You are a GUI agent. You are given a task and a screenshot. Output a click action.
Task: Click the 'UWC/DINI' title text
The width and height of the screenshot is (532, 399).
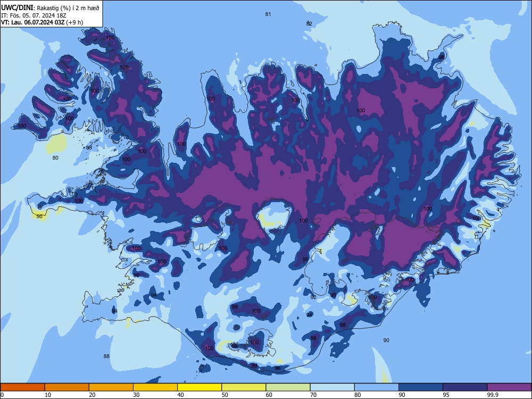tap(16, 8)
